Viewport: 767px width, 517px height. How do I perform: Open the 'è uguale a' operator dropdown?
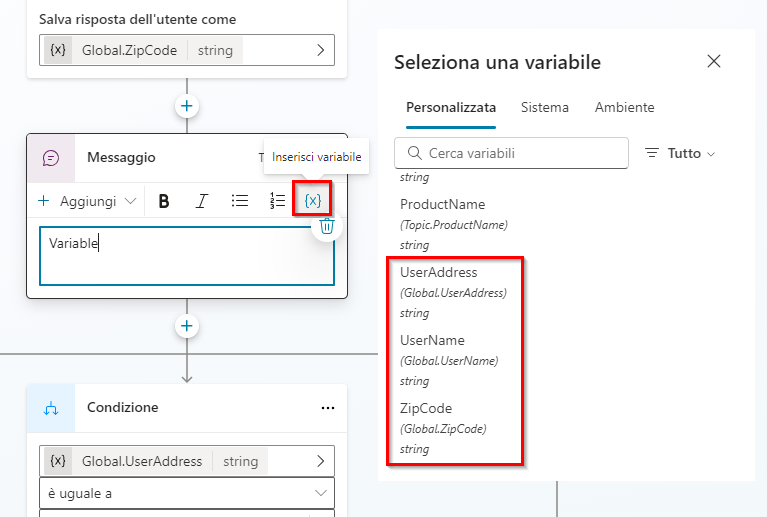point(187,493)
